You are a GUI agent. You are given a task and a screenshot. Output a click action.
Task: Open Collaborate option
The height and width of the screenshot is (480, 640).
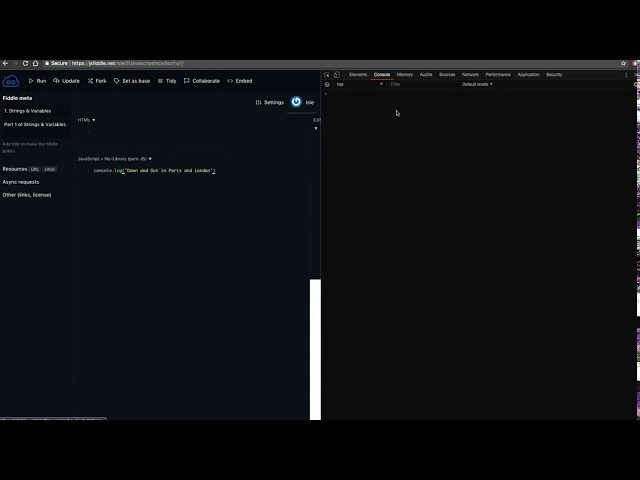pyautogui.click(x=202, y=81)
